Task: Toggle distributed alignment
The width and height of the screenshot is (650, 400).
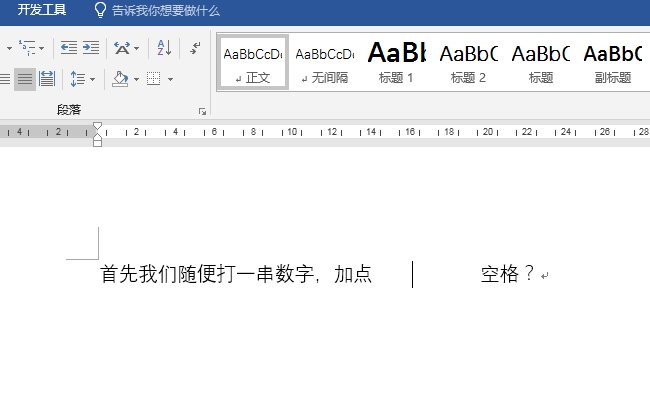Action: (x=47, y=79)
